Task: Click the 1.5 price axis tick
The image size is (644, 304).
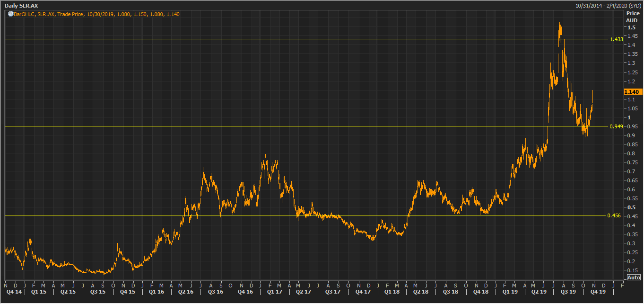Action: pos(632,28)
